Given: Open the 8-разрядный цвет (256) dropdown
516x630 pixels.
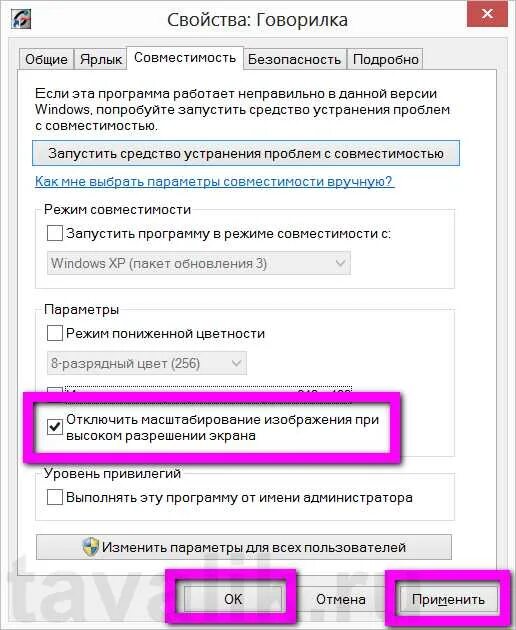Looking at the screenshot, I should click(147, 363).
